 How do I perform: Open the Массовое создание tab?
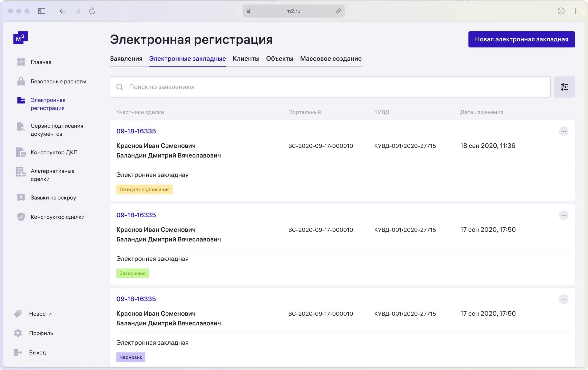(331, 59)
